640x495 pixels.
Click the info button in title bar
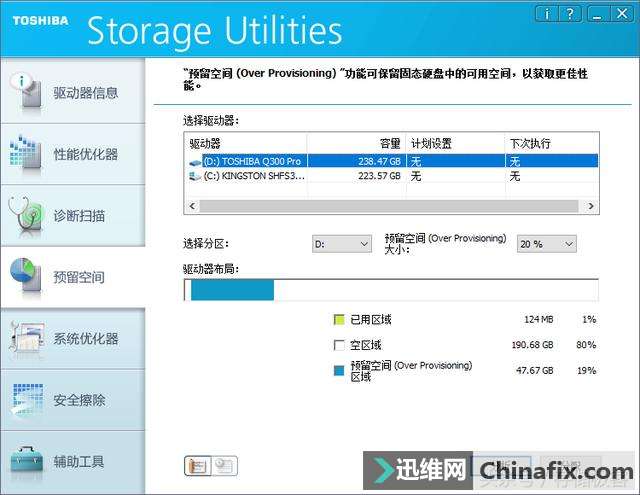click(547, 14)
